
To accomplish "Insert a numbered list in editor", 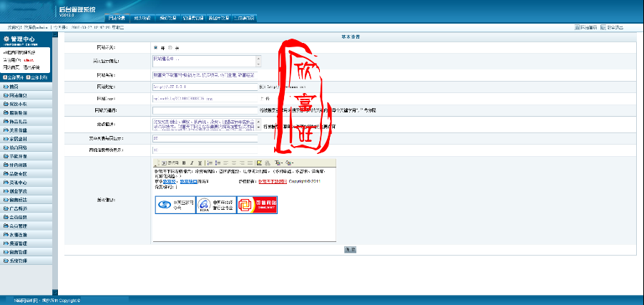I will click(210, 163).
